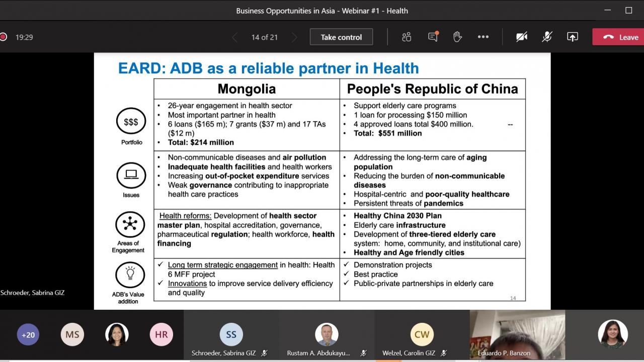
Task: Click Public-private partnerships in elderly care
Action: [423, 284]
